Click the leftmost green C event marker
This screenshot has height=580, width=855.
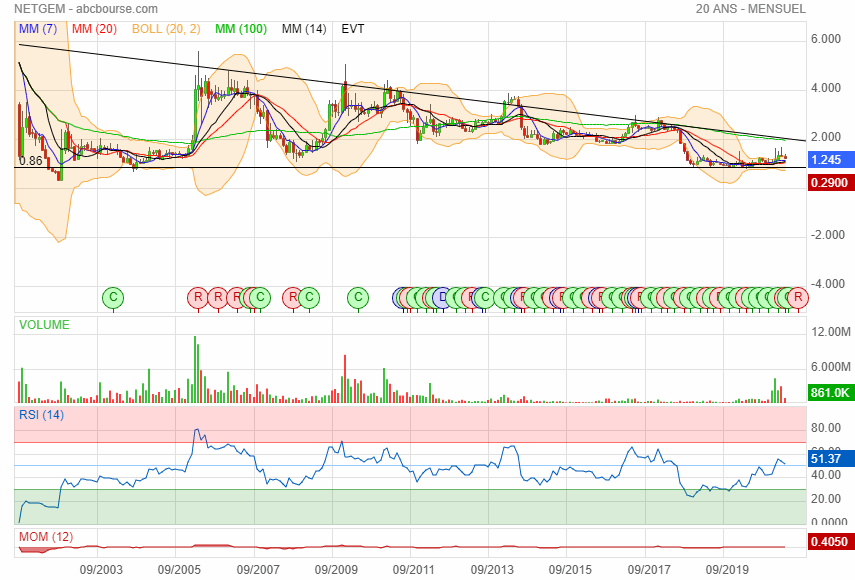tap(113, 297)
